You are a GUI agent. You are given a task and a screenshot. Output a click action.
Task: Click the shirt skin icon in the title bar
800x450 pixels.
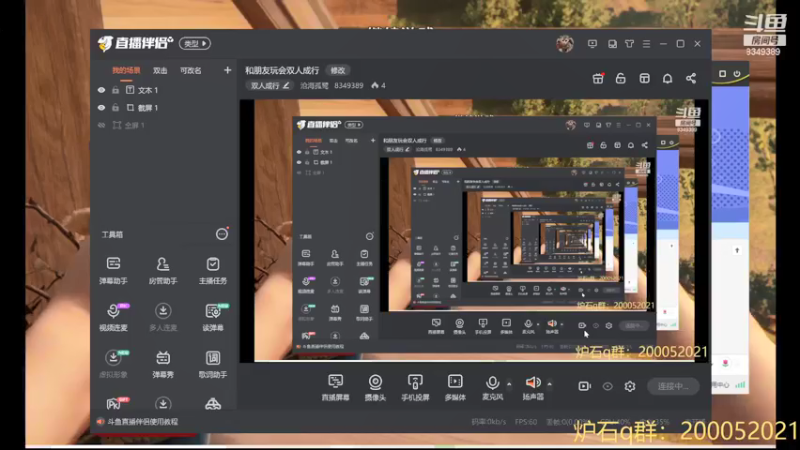coord(630,44)
